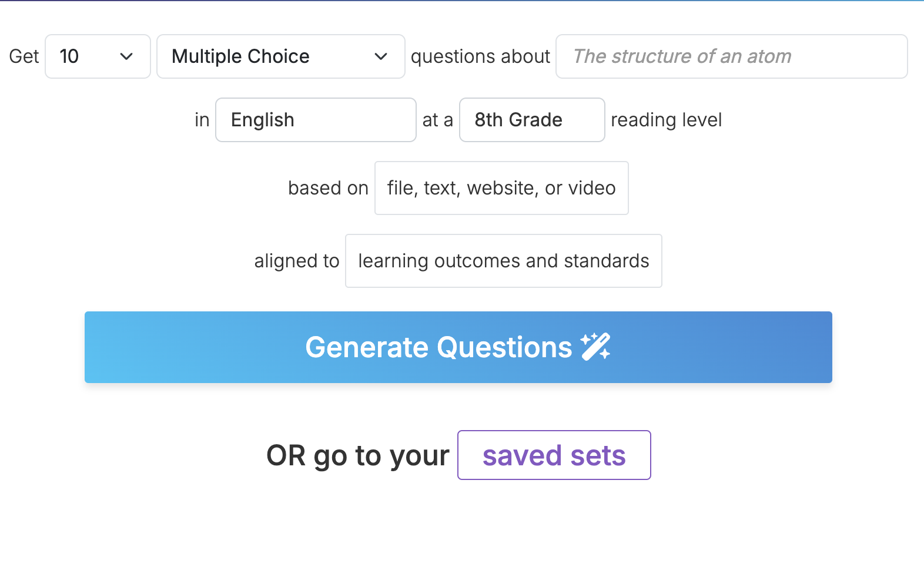Open the question count dropdown showing 10
This screenshot has height=584, width=924.
point(97,56)
